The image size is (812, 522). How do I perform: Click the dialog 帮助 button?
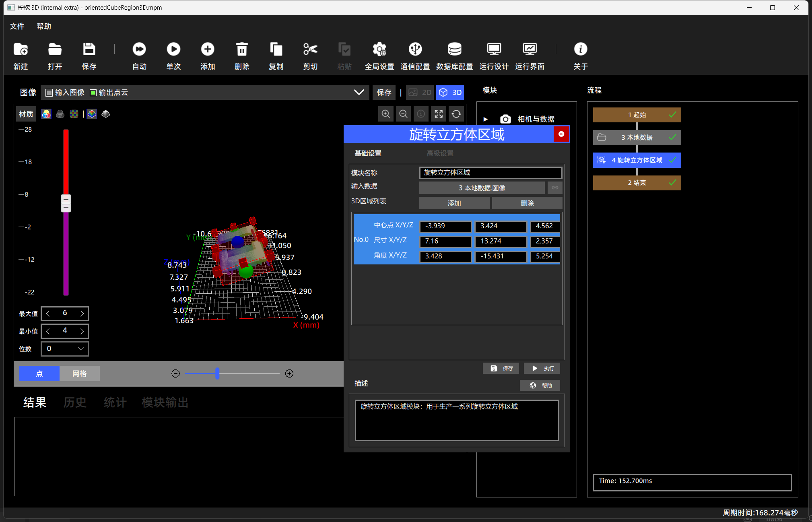pos(540,386)
